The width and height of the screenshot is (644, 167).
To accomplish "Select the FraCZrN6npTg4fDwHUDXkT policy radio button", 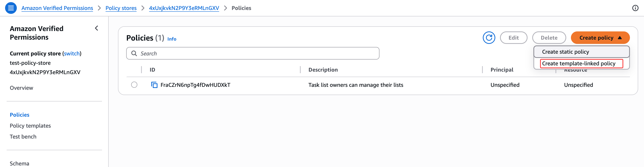I will 134,85.
